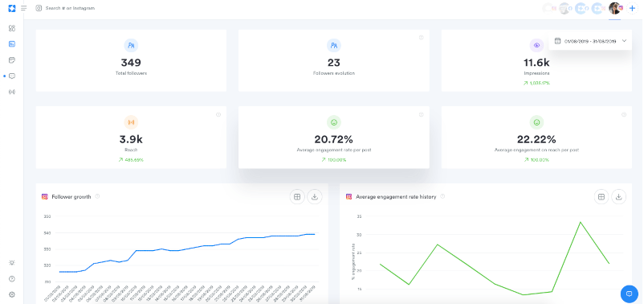Screen dimensions: 644x304
Task: Click the Total followers people icon
Action: click(x=131, y=45)
